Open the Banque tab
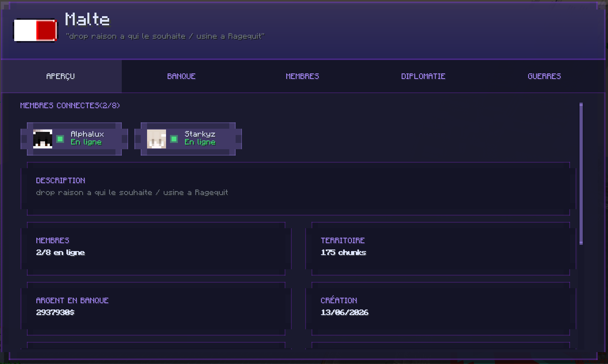Image resolution: width=608 pixels, height=364 pixels. tap(181, 76)
